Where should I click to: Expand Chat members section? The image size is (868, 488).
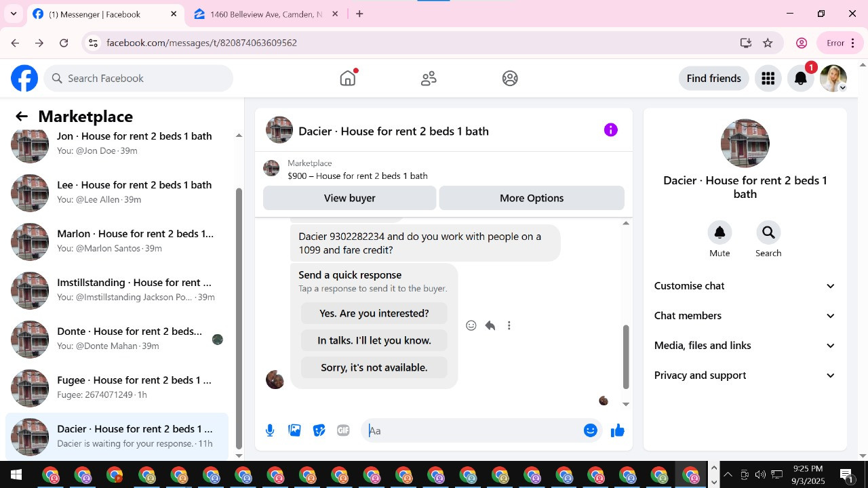tap(745, 316)
